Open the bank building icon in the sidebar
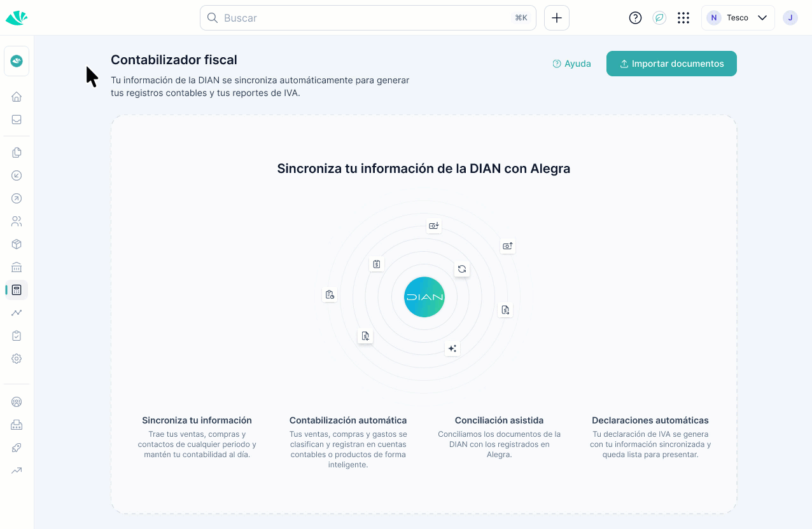 point(17,267)
